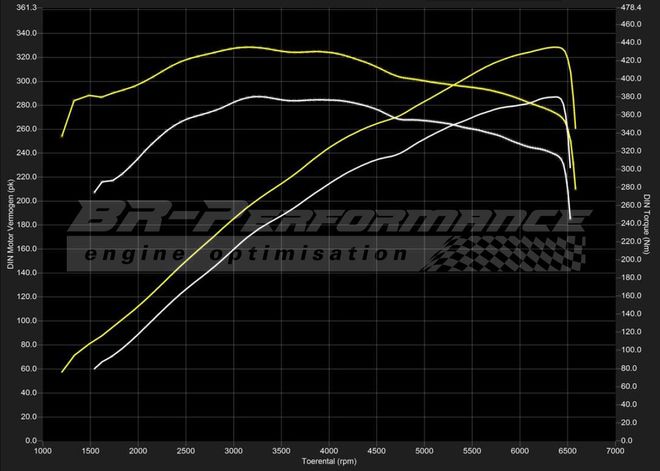Click the yellow power curve's peak near 6400 rpm
Viewport: 660px width, 471px height.
555,47
